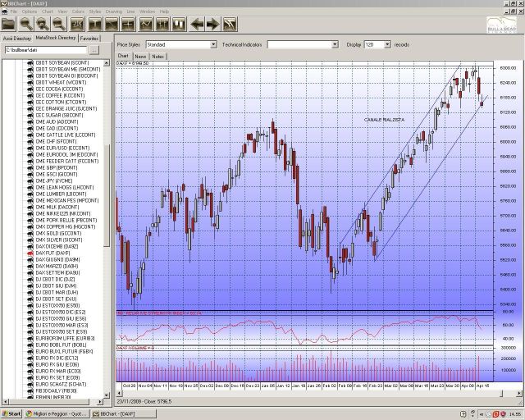525x420 pixels.
Task: Click the Bull & Bear logo
Action: coord(501,25)
